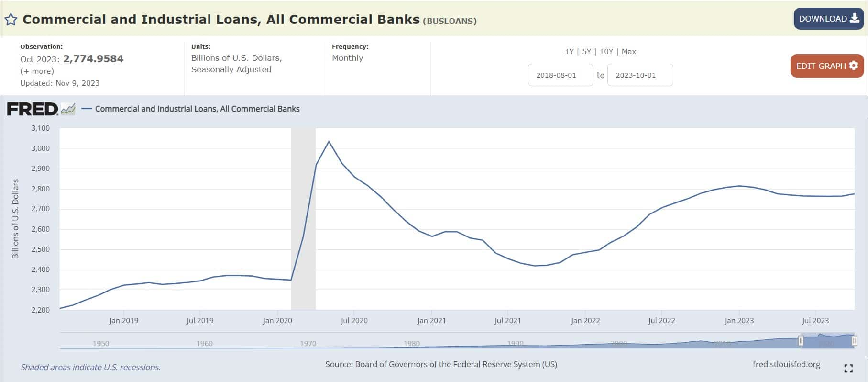Click the Billions of U.S. Dollars axis title
Screen dimensions: 868x382
(x=15, y=219)
